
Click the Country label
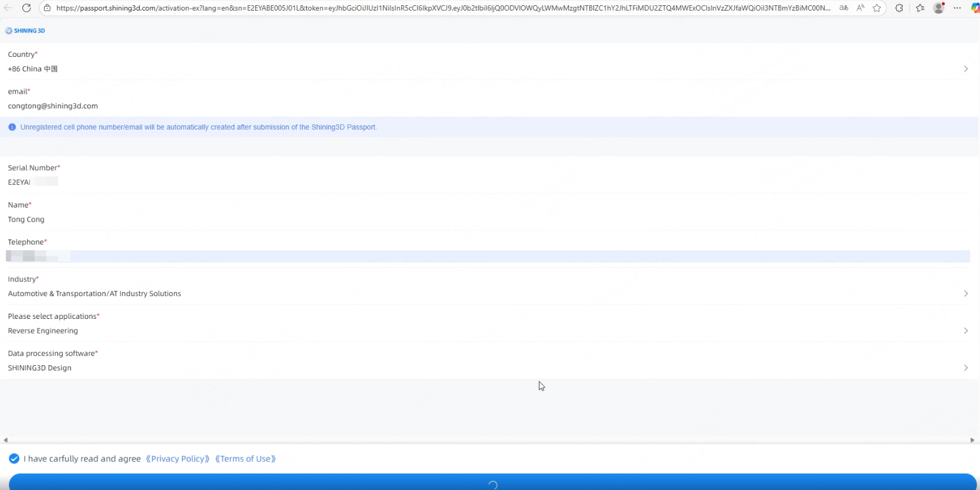tap(23, 55)
